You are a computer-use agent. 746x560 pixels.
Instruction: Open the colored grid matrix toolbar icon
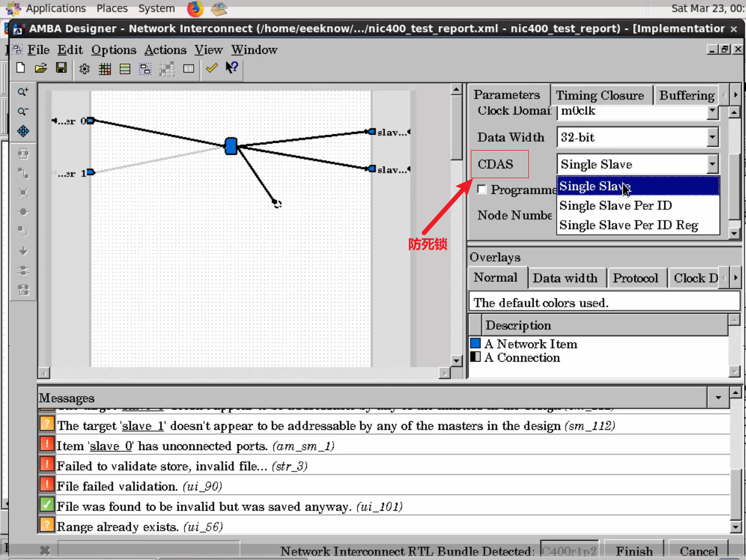(105, 69)
